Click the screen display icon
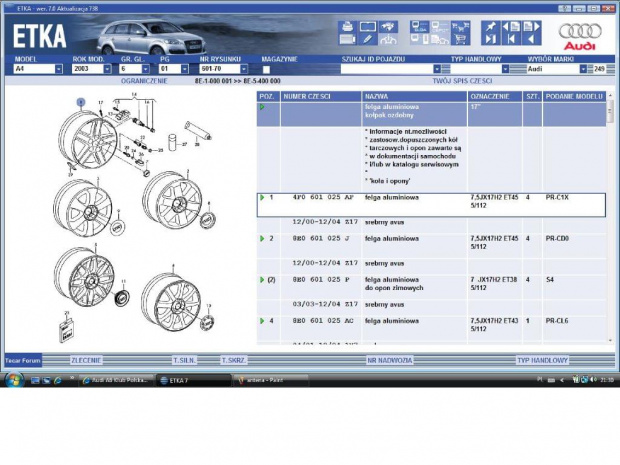Screen dimensions: 620x465 367,26
